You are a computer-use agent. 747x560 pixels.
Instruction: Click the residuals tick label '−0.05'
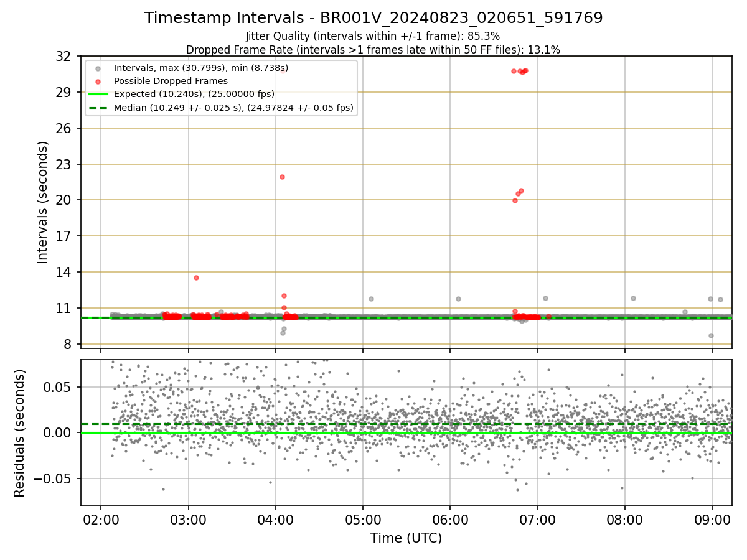tap(52, 478)
